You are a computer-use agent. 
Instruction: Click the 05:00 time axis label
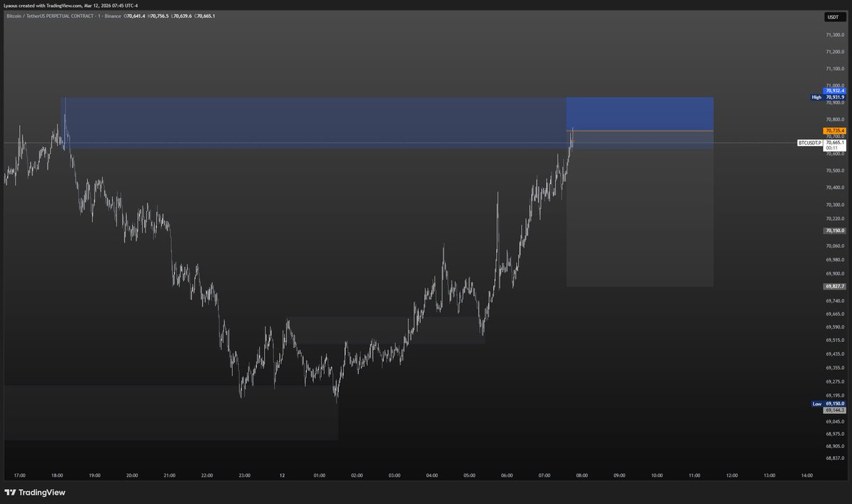(x=469, y=476)
